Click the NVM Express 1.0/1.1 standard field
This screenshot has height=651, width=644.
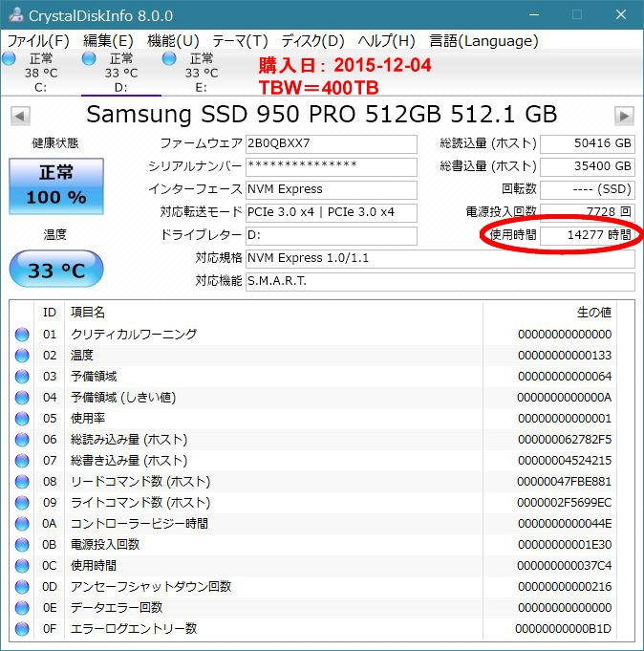pyautogui.click(x=440, y=259)
